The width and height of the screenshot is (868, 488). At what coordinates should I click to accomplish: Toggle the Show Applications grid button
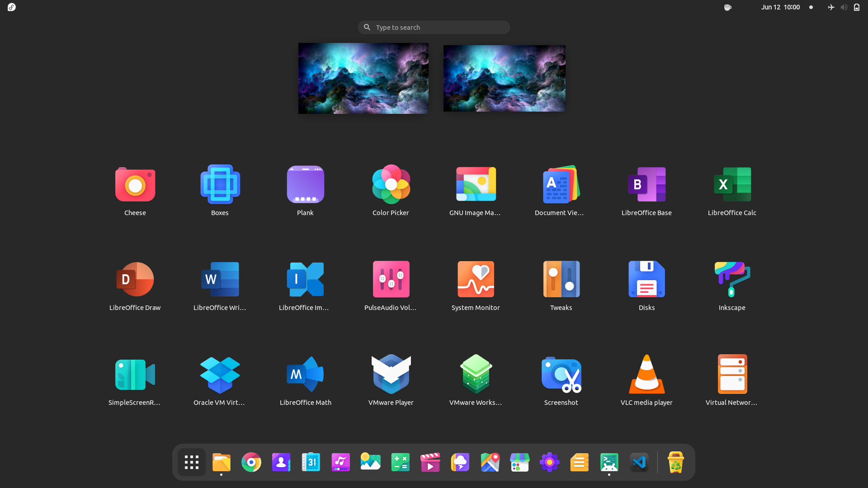pyautogui.click(x=192, y=462)
